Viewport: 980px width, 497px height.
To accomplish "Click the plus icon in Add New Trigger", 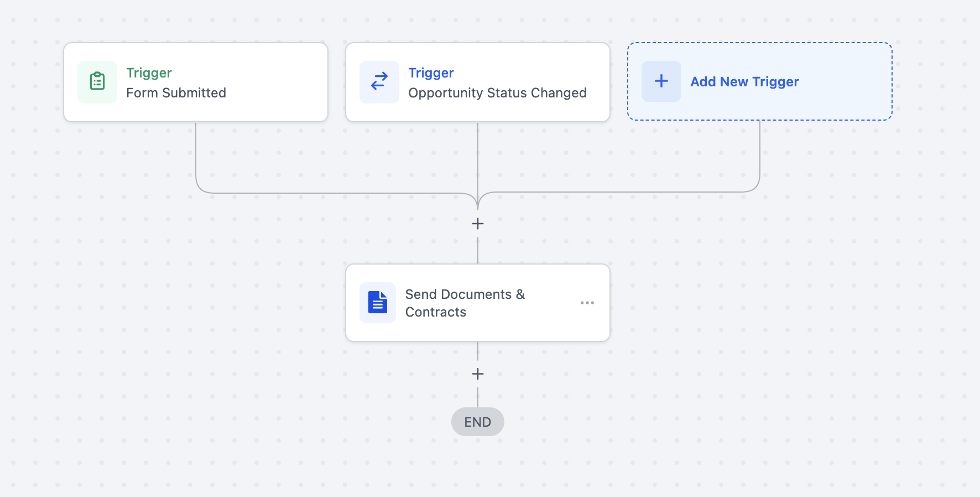I will [x=661, y=81].
